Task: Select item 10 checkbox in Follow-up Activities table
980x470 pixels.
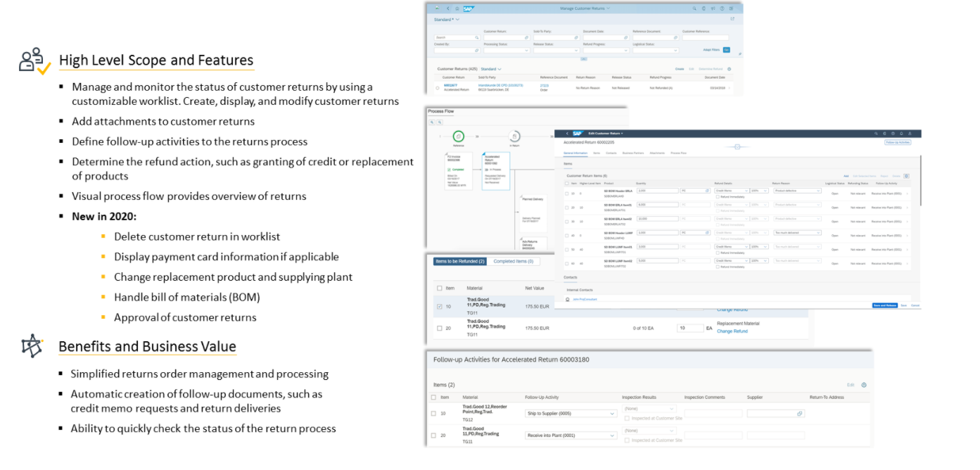Action: 433,413
